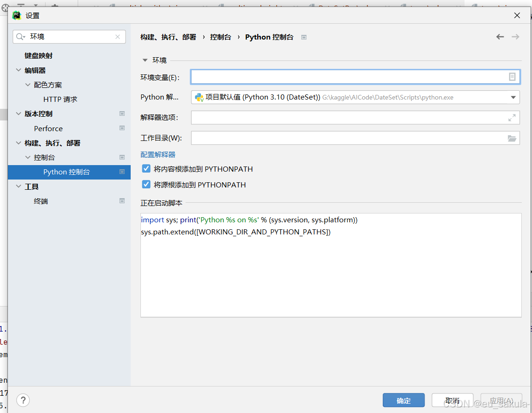The width and height of the screenshot is (532, 413).
Task: Select Perforce in the settings tree
Action: [x=48, y=129]
